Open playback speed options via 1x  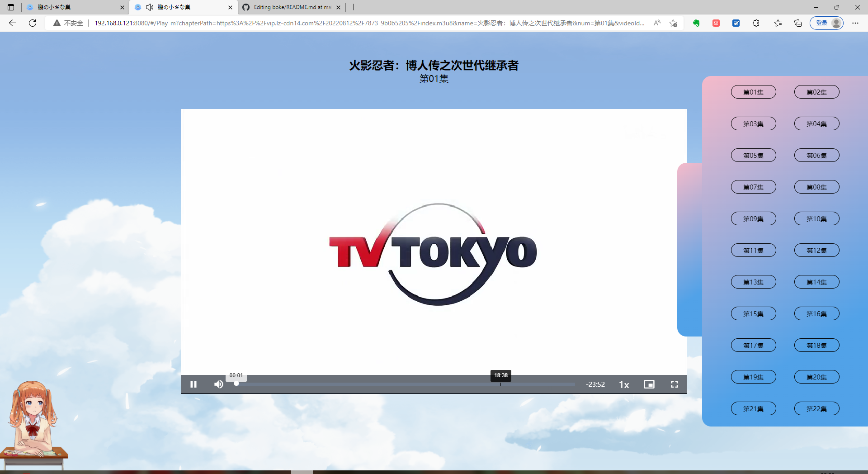pyautogui.click(x=624, y=384)
